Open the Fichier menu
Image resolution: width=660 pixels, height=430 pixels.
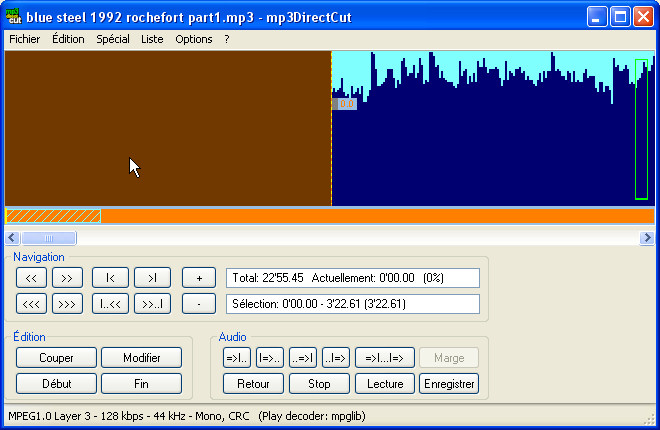[24, 39]
